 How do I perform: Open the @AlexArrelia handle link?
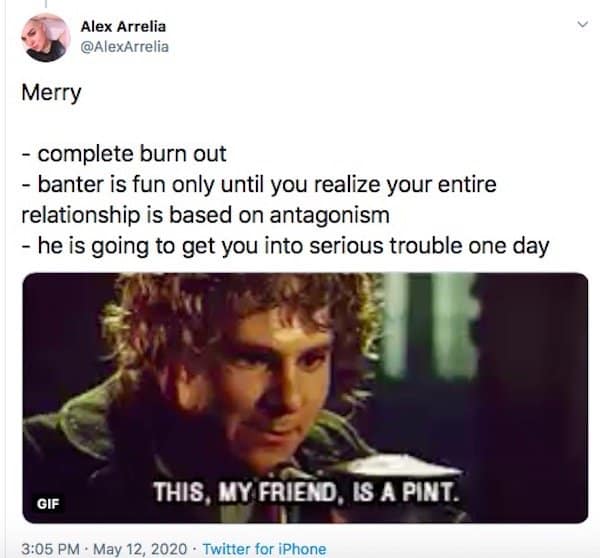pyautogui.click(x=124, y=47)
